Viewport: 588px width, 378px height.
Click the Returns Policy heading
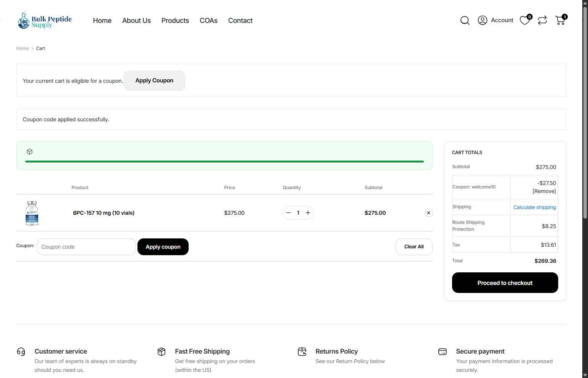click(x=337, y=351)
